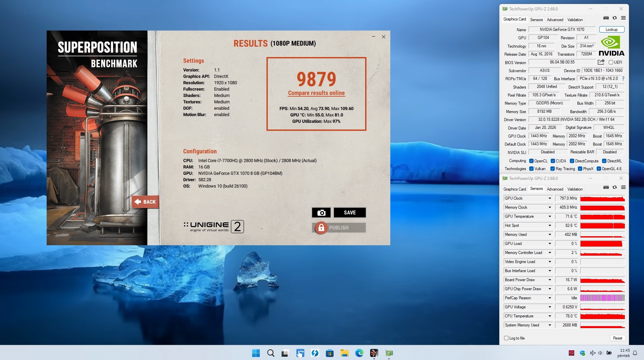Screen dimensions: 644x360
Task: Refresh the top GPU-Z Graphics Card window
Action: [x=614, y=18]
